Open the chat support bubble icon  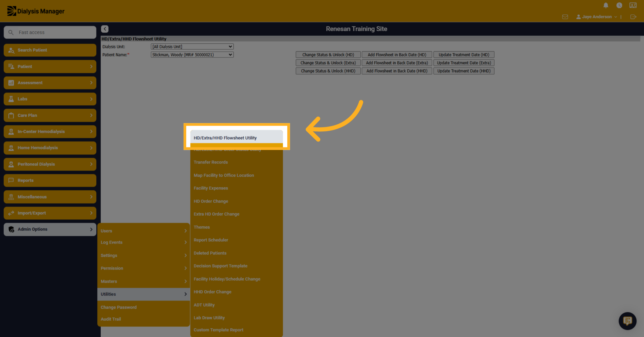[627, 321]
